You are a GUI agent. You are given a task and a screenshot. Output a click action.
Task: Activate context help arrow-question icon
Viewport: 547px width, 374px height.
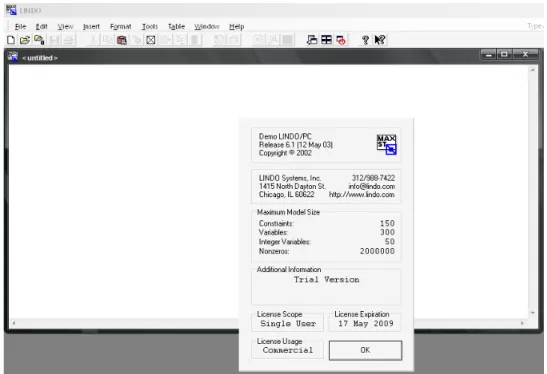click(x=380, y=40)
